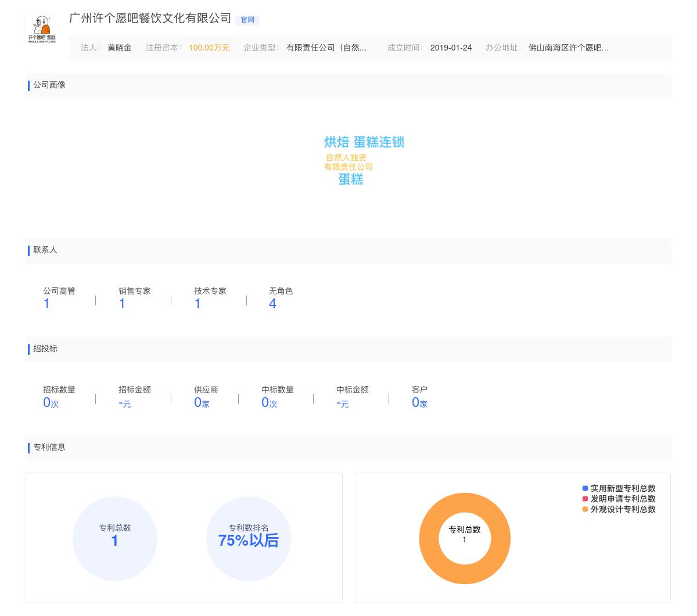
Task: Click the donut center label 专利总数 1
Action: coord(465,534)
